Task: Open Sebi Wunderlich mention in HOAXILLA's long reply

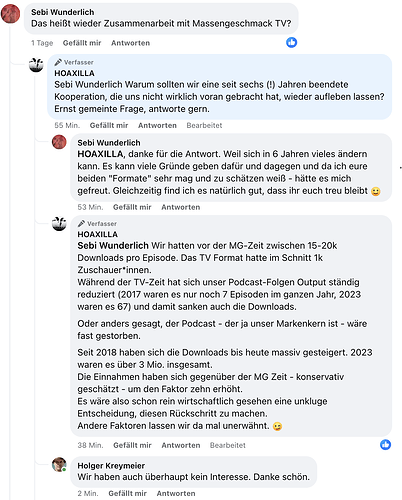Action: 113,246
